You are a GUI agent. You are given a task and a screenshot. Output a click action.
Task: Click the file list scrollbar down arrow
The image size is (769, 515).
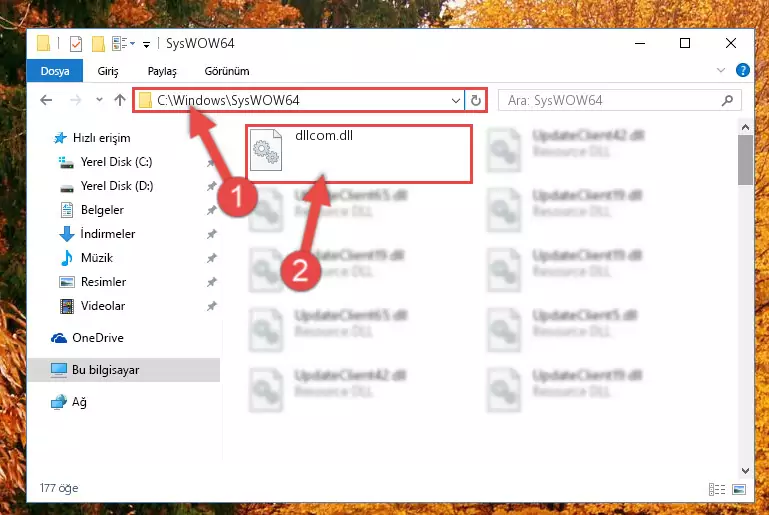pyautogui.click(x=745, y=471)
